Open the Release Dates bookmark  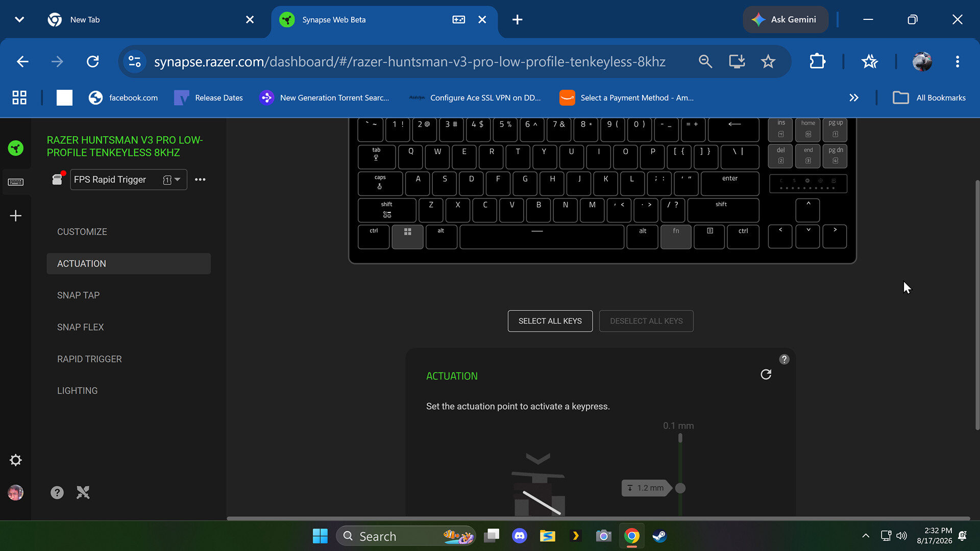point(208,97)
